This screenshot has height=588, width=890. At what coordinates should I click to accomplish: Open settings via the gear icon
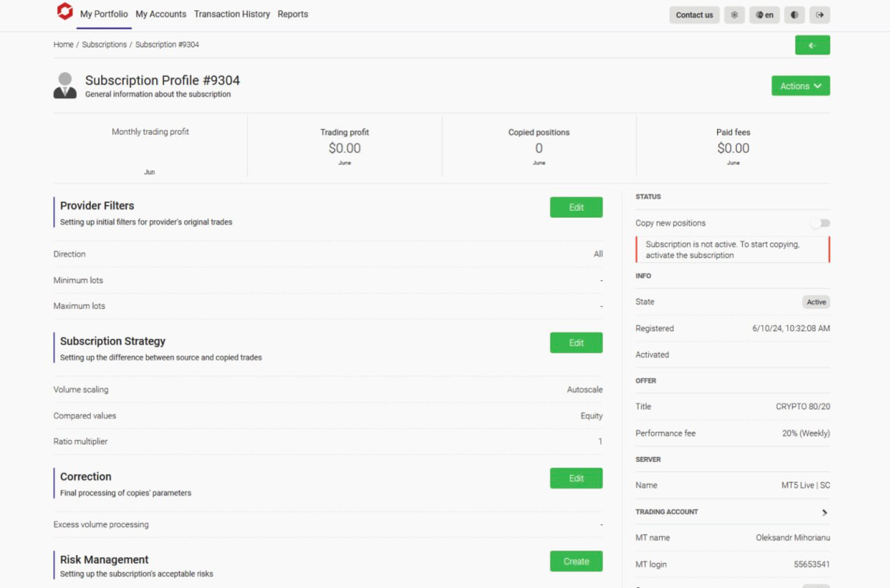pyautogui.click(x=734, y=15)
